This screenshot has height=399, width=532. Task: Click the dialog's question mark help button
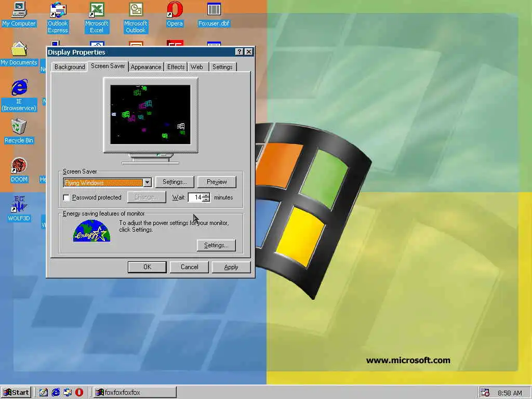click(x=239, y=51)
